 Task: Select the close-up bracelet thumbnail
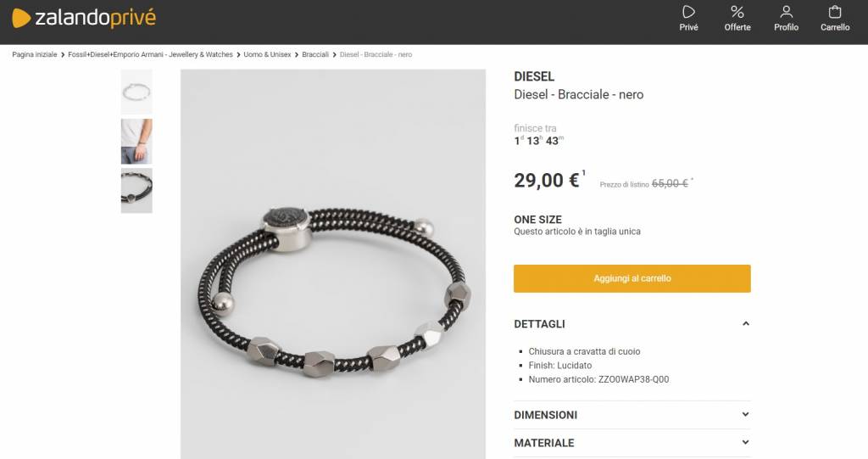click(136, 191)
